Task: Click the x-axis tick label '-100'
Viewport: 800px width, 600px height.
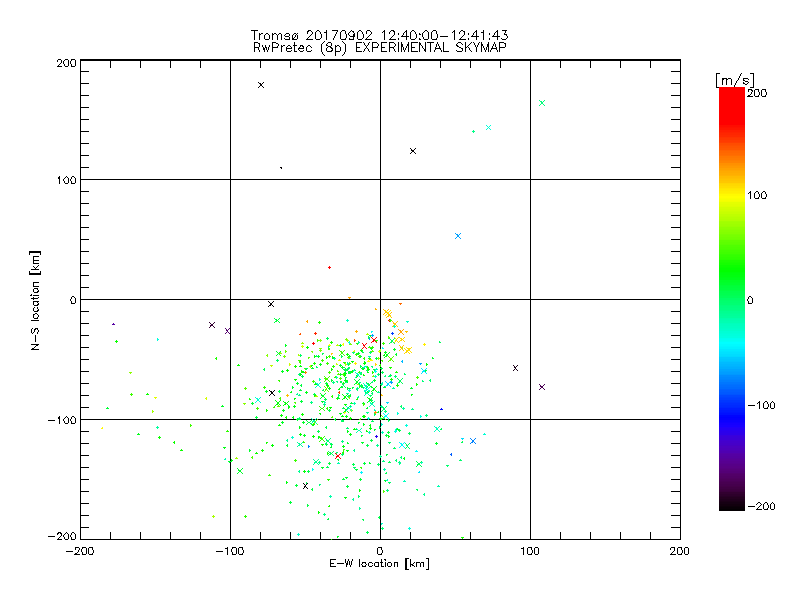Action: point(230,552)
